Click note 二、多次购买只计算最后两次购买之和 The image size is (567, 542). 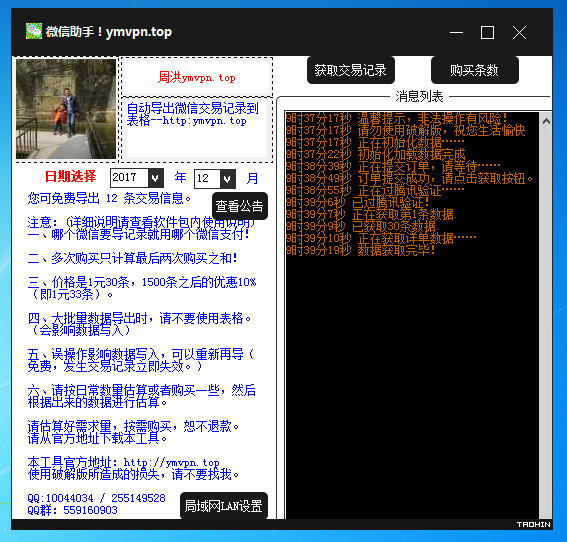tap(133, 258)
